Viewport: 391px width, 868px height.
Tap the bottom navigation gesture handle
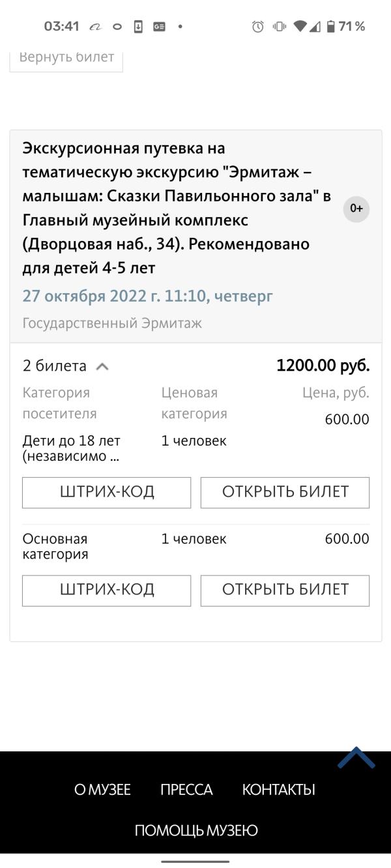(195, 861)
